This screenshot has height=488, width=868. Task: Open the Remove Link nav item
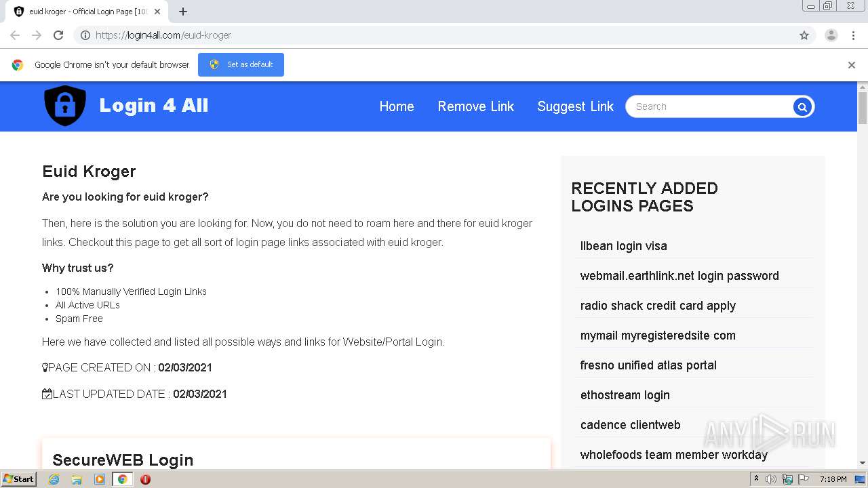tap(476, 106)
